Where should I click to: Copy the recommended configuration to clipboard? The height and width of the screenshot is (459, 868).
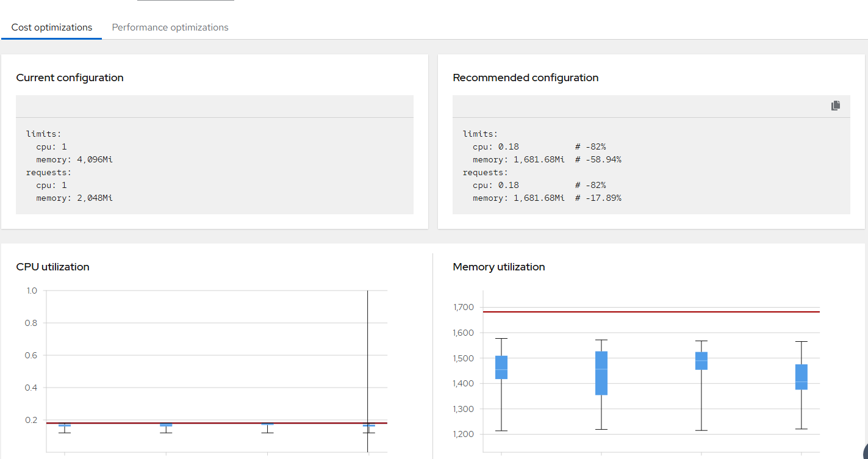[x=836, y=106]
